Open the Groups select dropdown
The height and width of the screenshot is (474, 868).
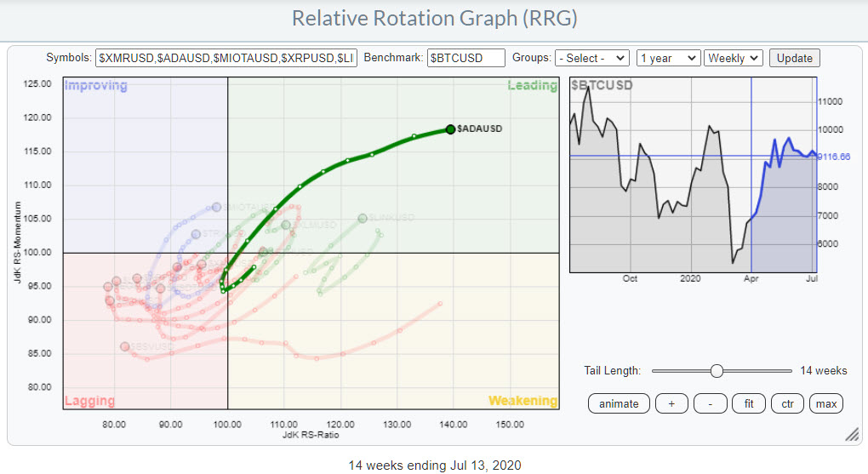(x=591, y=58)
